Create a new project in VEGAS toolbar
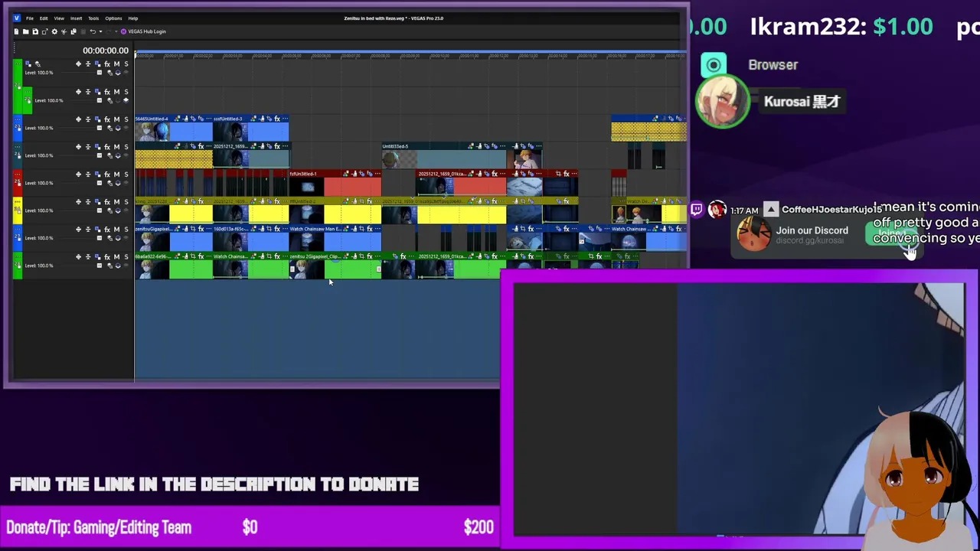Viewport: 980px width, 551px height. [x=16, y=31]
